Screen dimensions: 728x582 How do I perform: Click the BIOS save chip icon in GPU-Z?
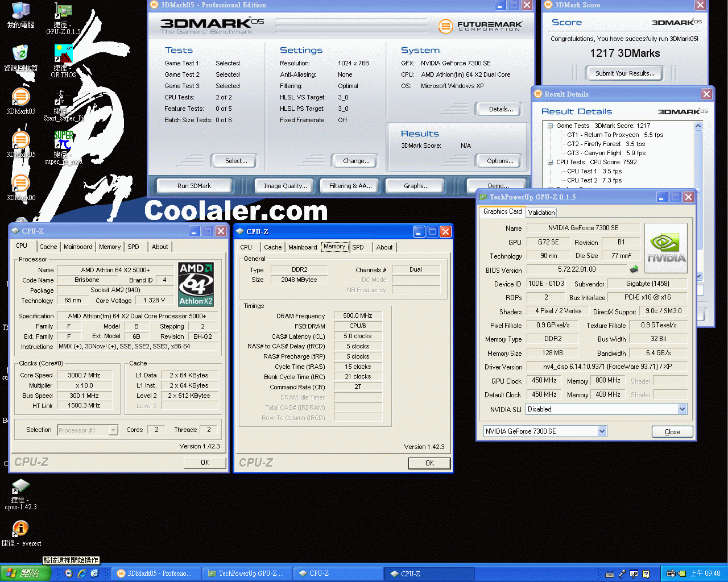(634, 269)
